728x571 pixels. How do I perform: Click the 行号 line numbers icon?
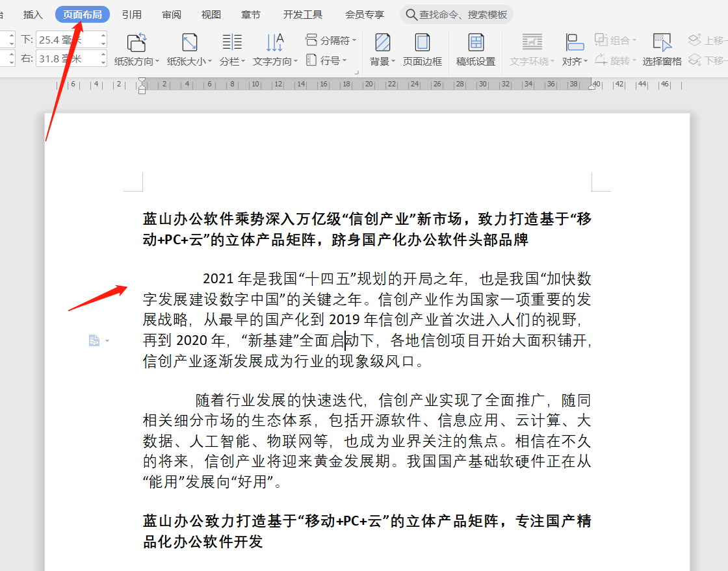tap(311, 60)
